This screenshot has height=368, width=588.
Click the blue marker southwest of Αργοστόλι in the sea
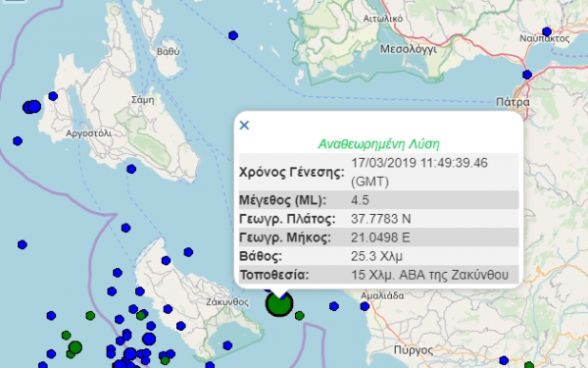click(x=18, y=141)
